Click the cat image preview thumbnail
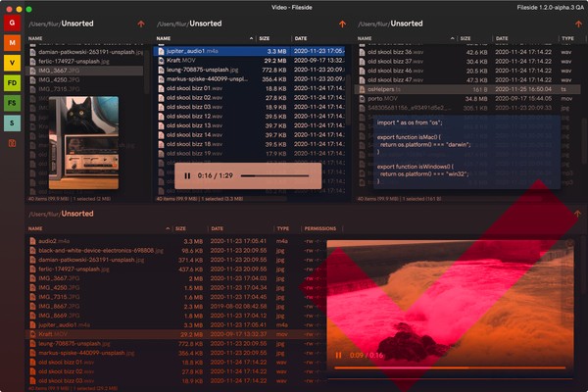 coord(83,142)
